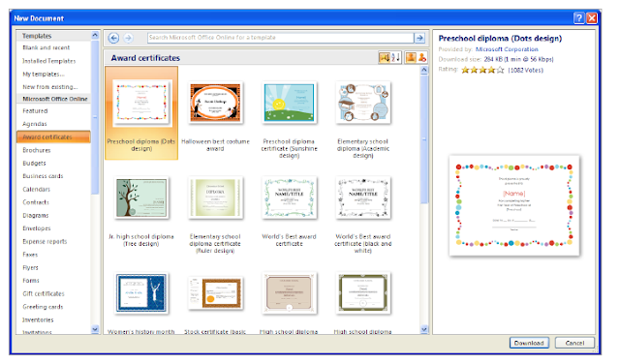This screenshot has width=620, height=364.
Task: Select World's Best award certificate thumbnail
Action: pos(289,197)
